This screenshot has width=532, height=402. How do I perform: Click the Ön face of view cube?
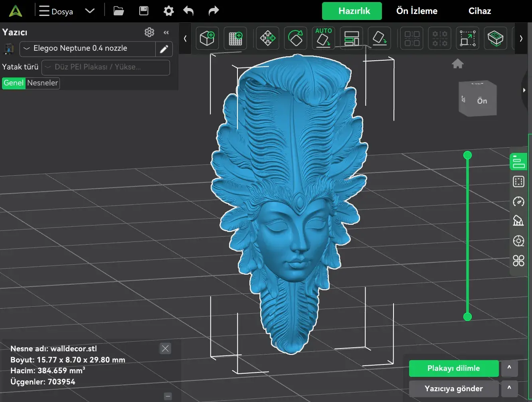point(482,101)
